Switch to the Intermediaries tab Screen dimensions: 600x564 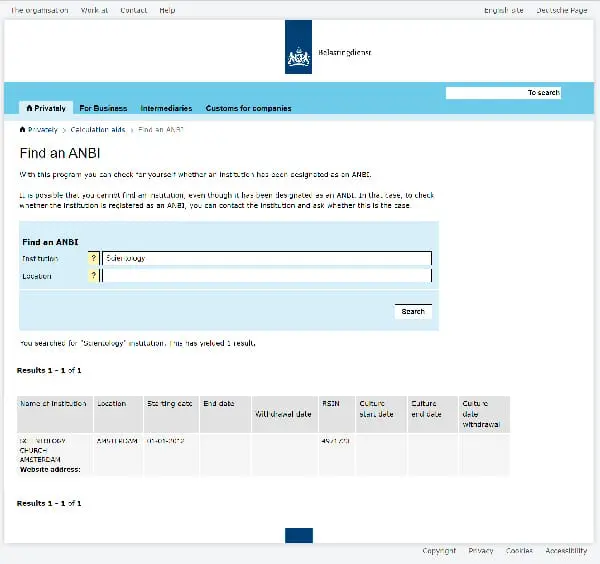pyautogui.click(x=166, y=108)
